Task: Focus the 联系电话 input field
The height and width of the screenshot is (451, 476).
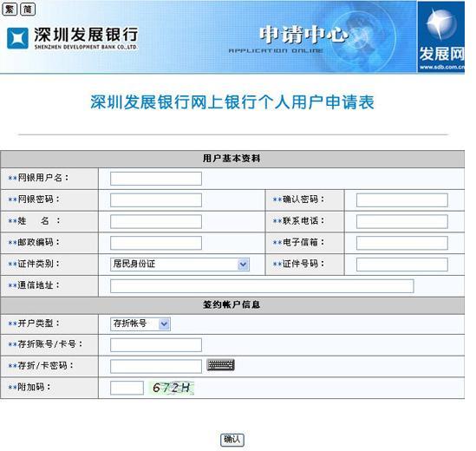Action: 402,221
